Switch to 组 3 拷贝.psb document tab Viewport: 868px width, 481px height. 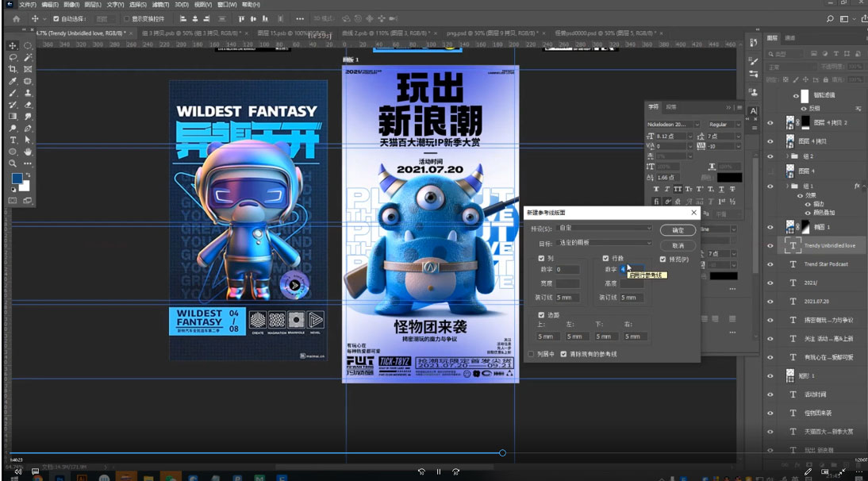(x=191, y=33)
